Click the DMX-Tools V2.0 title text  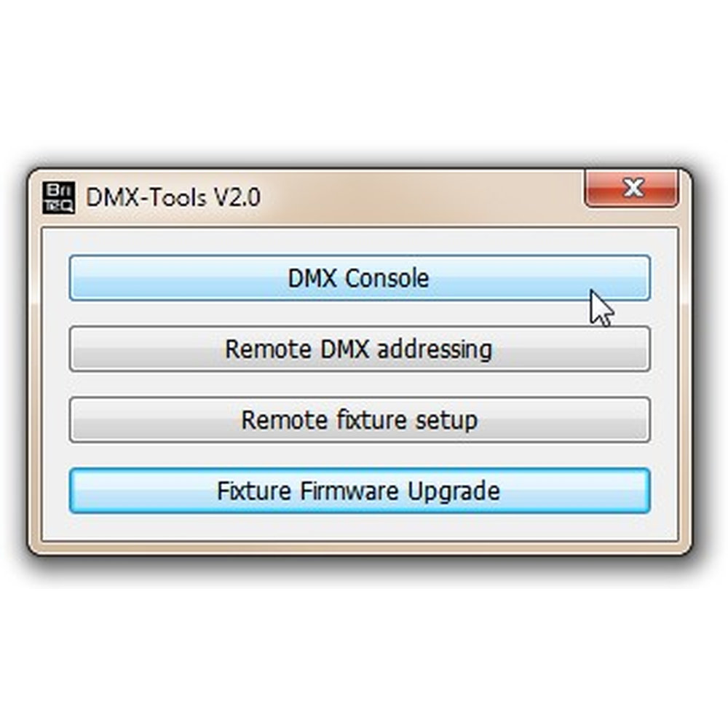coord(173,197)
